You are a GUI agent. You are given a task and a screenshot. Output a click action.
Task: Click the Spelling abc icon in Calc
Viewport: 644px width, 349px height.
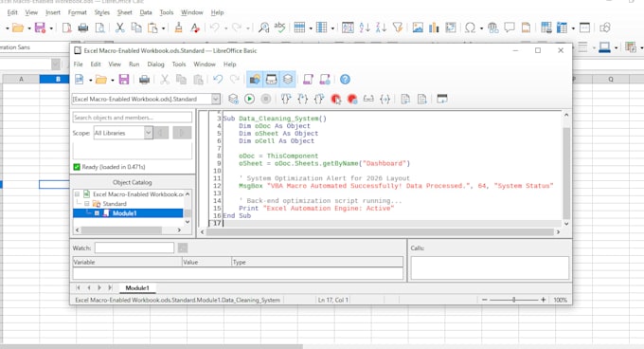[x=279, y=28]
